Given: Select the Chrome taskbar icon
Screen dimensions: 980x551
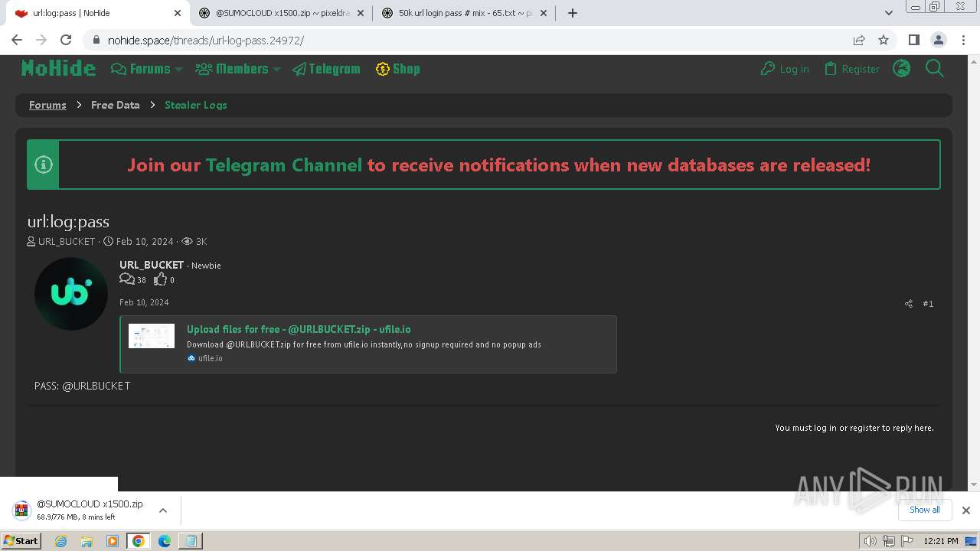Looking at the screenshot, I should coord(139,541).
